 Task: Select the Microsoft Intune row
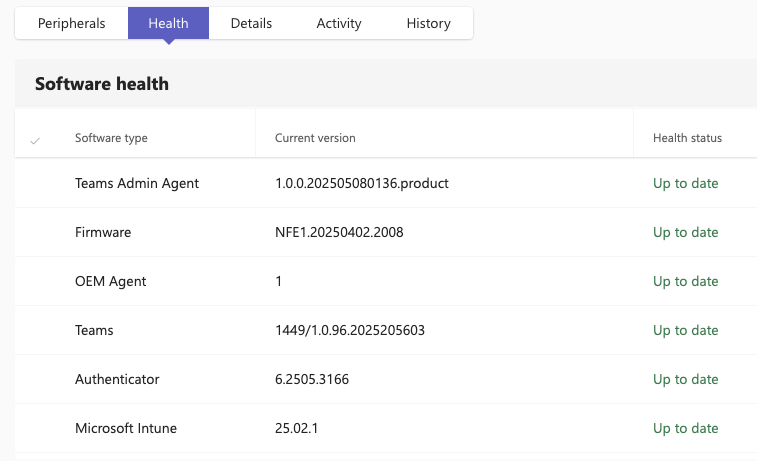tap(386, 428)
